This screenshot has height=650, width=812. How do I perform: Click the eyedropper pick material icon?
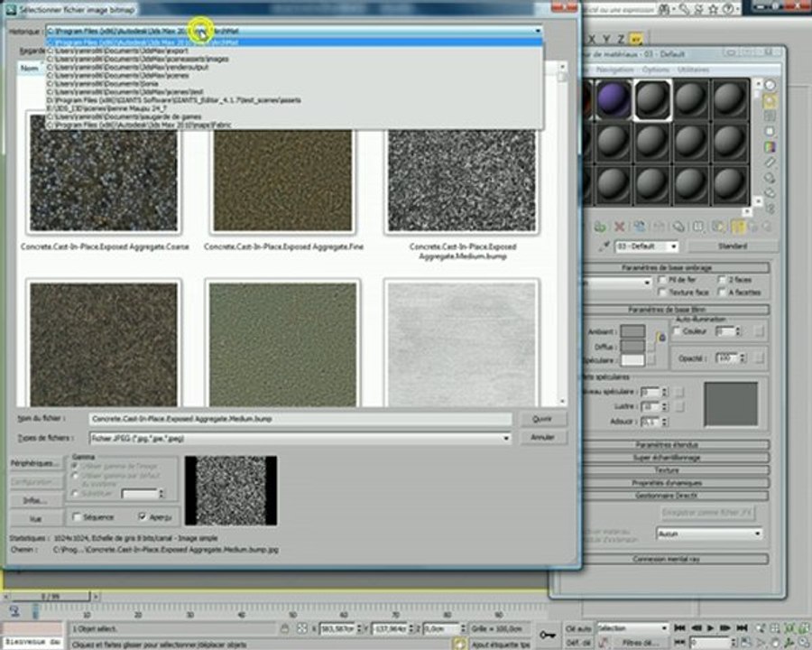pyautogui.click(x=604, y=246)
